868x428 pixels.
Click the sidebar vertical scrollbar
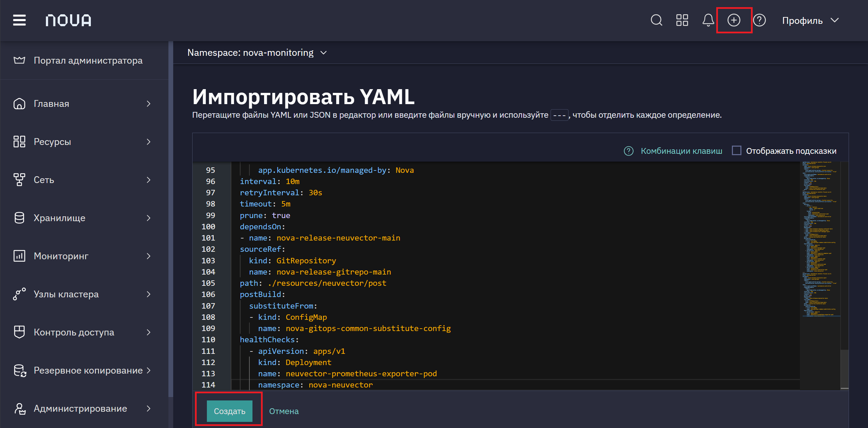point(171,219)
